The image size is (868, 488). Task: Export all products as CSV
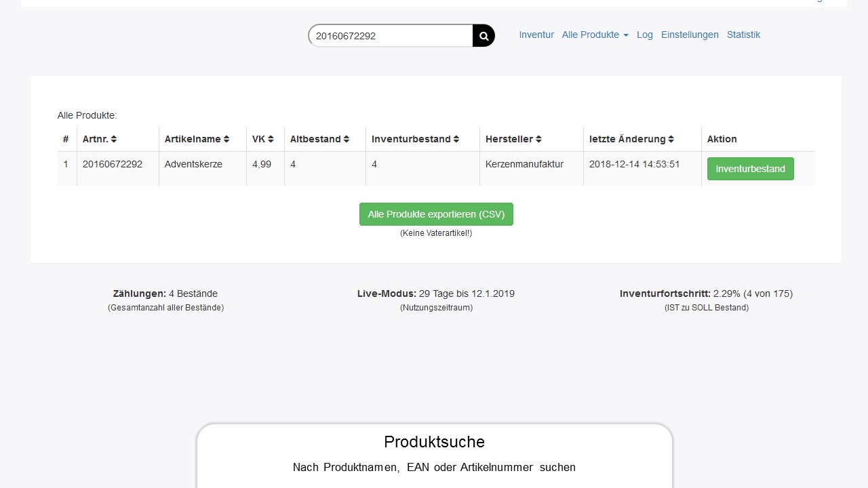point(436,214)
